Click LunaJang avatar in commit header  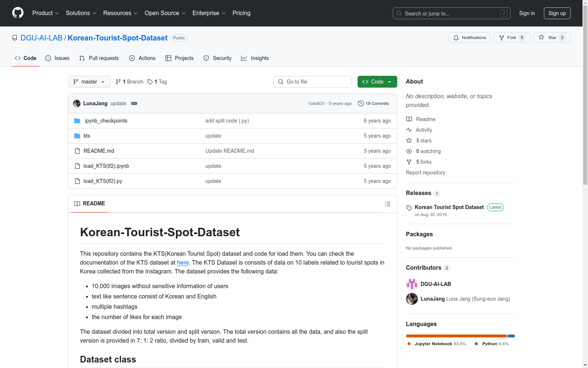tap(77, 103)
